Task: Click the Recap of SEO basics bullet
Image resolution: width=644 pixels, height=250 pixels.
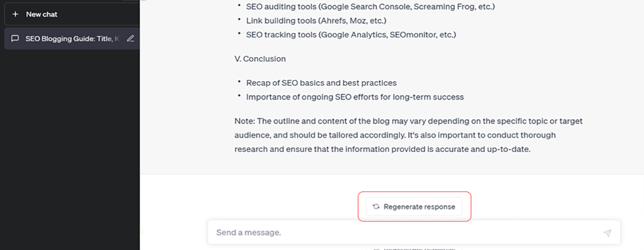Action: click(x=321, y=82)
